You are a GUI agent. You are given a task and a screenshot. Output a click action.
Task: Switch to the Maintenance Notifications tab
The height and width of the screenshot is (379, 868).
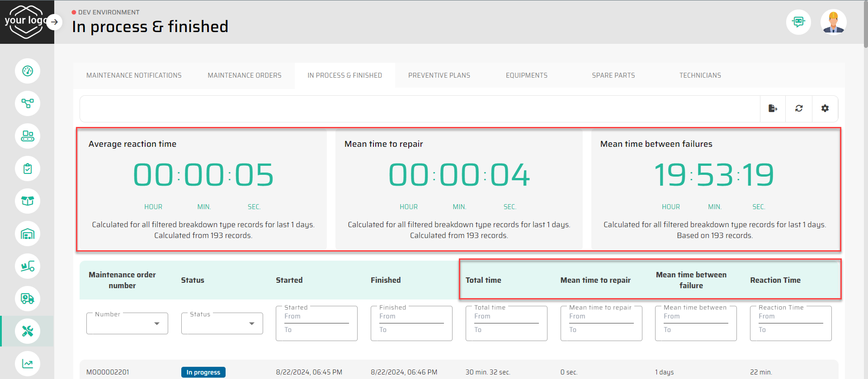134,75
